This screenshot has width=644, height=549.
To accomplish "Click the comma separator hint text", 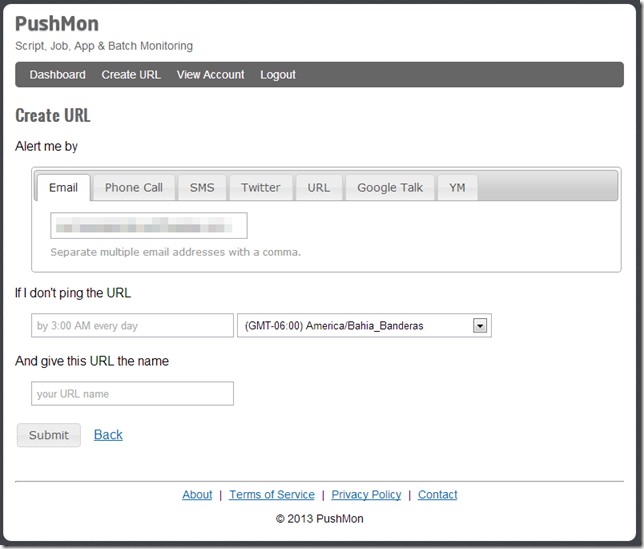I will [x=176, y=252].
